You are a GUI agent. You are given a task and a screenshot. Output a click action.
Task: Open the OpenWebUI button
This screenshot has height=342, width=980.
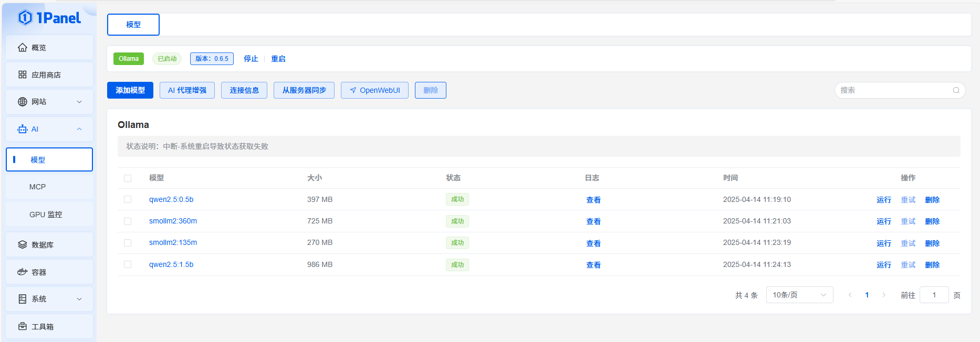pyautogui.click(x=374, y=90)
